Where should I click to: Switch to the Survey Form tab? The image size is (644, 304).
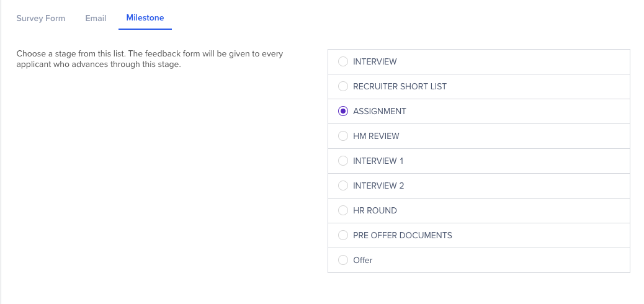41,18
